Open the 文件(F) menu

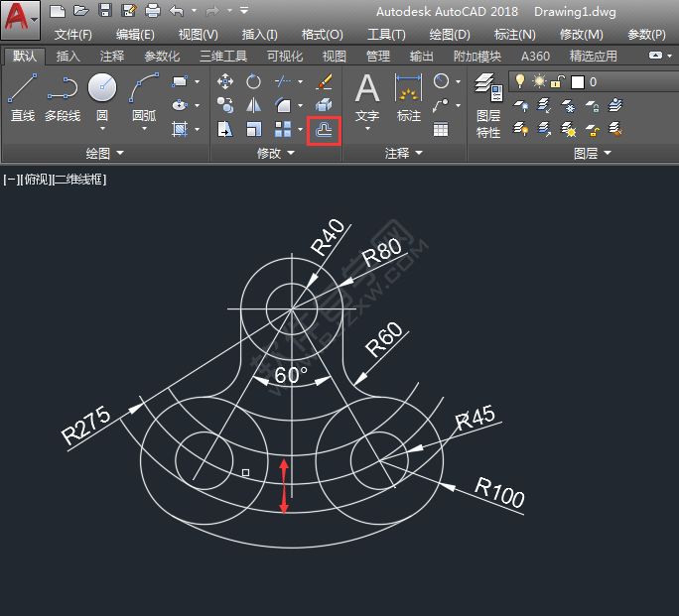(x=73, y=35)
